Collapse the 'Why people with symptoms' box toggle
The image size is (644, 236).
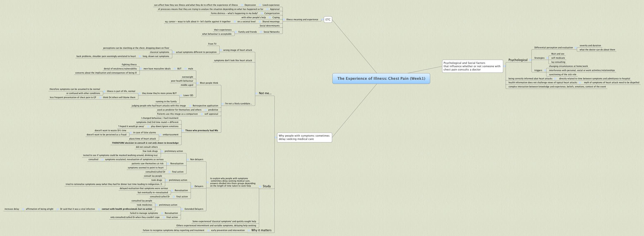[x=276, y=138]
